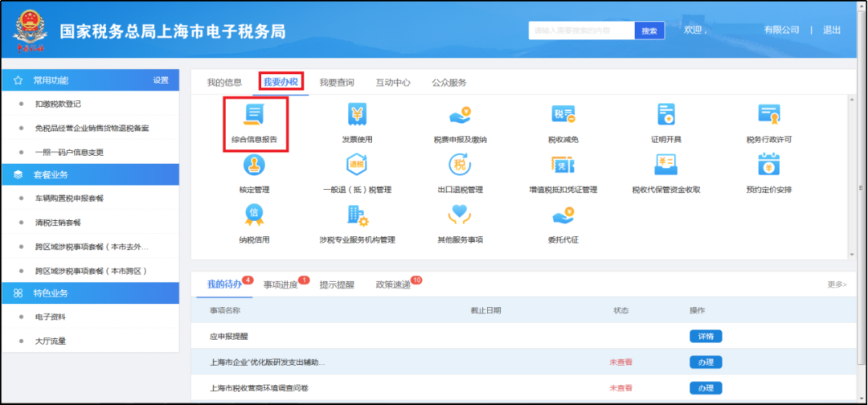This screenshot has height=405, width=868.
Task: Open the 证明开具 icon
Action: pyautogui.click(x=666, y=115)
